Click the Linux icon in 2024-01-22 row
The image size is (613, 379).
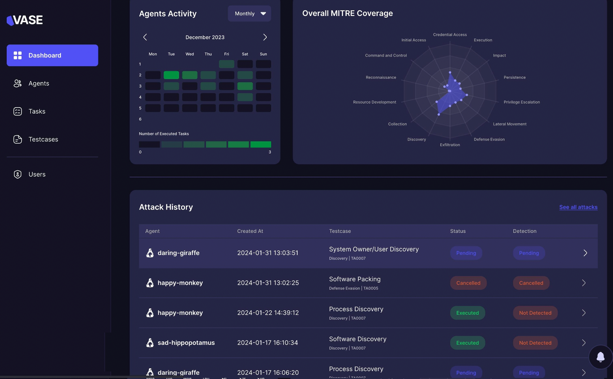(x=150, y=313)
